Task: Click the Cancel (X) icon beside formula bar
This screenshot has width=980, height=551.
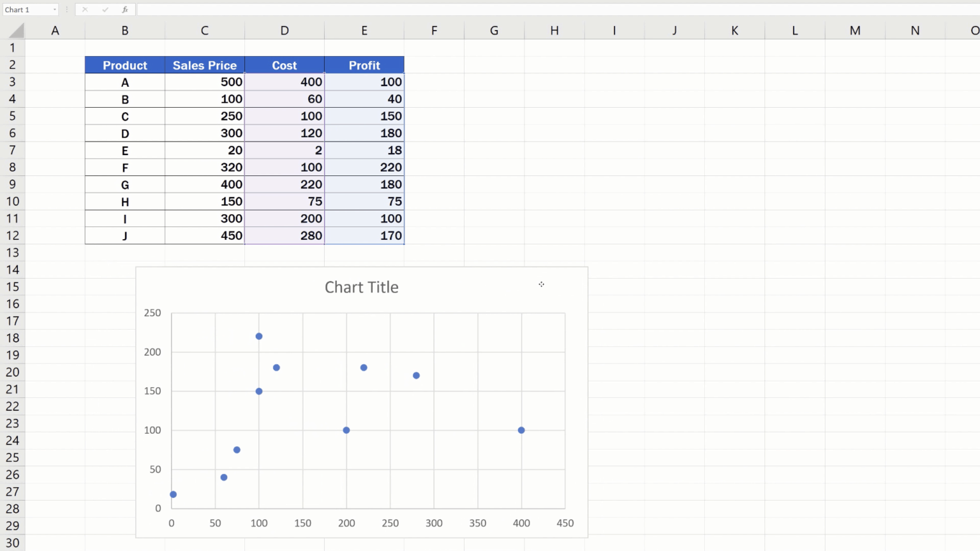Action: coord(85,10)
